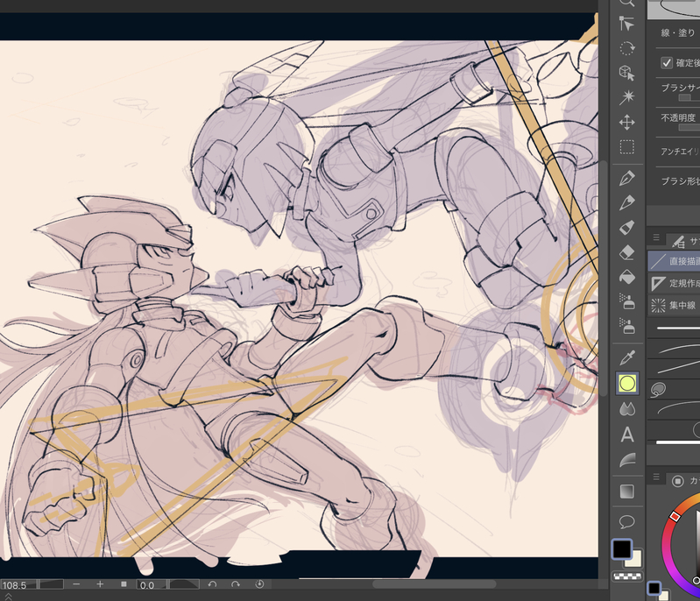Screen dimensions: 700x601
Task: Select black main color in color wheel panel
Action: click(654, 588)
